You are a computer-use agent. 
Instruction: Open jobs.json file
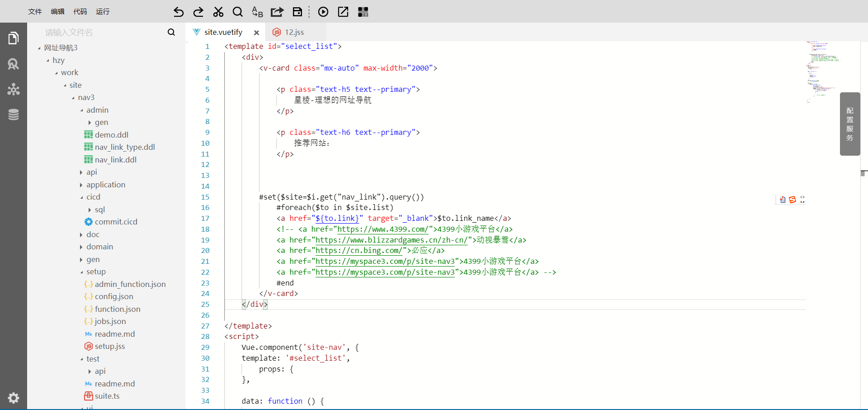(110, 321)
